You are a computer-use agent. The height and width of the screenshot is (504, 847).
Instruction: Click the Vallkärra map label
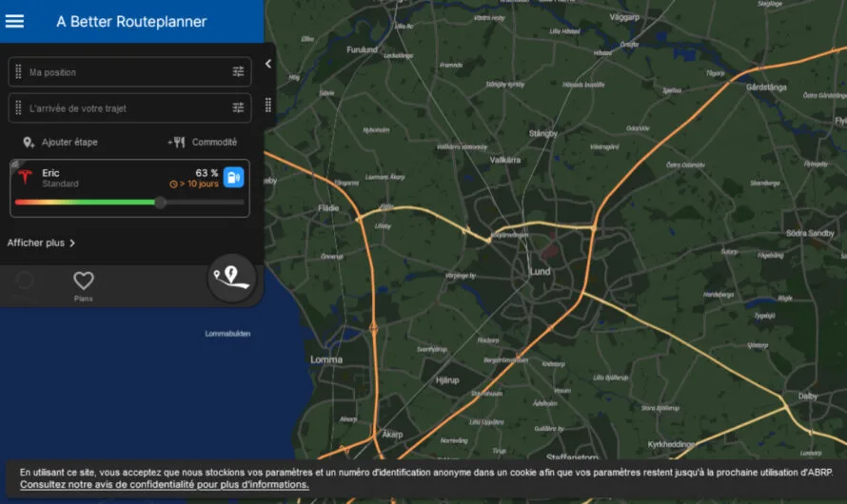tap(505, 160)
